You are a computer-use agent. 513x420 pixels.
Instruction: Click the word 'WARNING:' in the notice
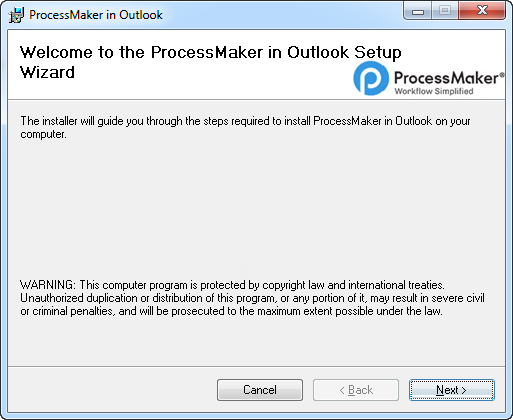[48, 285]
